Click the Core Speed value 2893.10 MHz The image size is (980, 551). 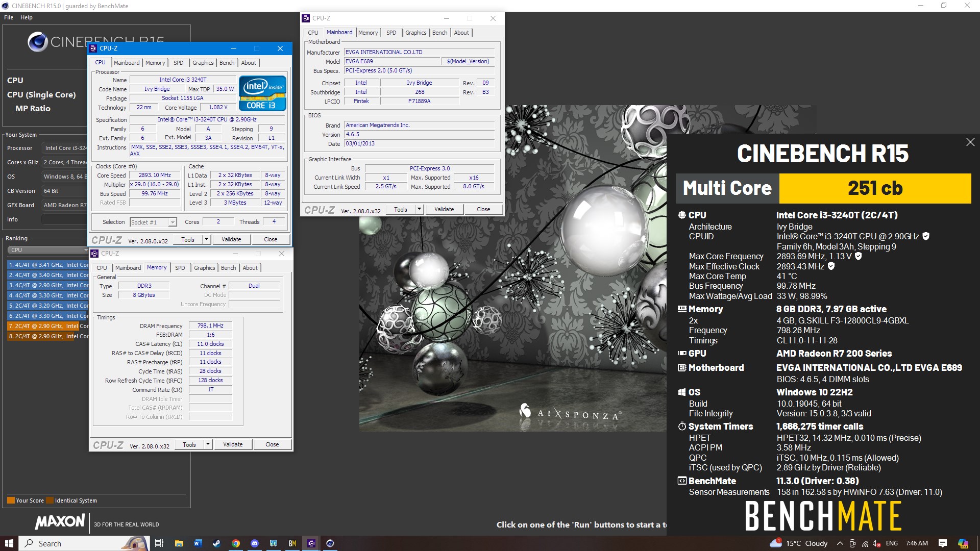(x=155, y=175)
